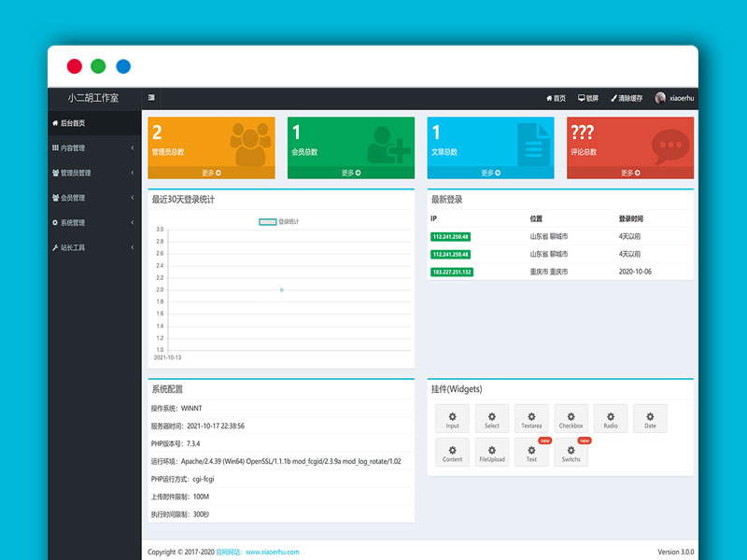
Task: Open the xiaoerhu user avatar menu
Action: pos(661,98)
